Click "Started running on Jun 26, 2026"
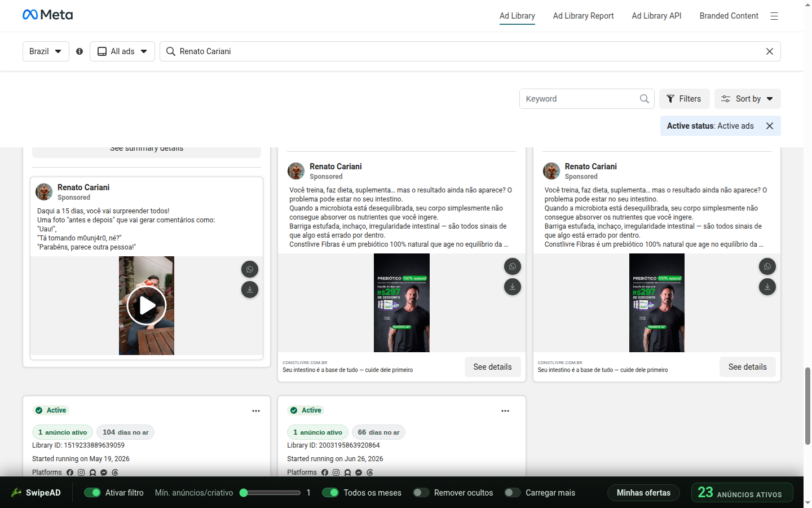This screenshot has width=812, height=508. click(335, 459)
